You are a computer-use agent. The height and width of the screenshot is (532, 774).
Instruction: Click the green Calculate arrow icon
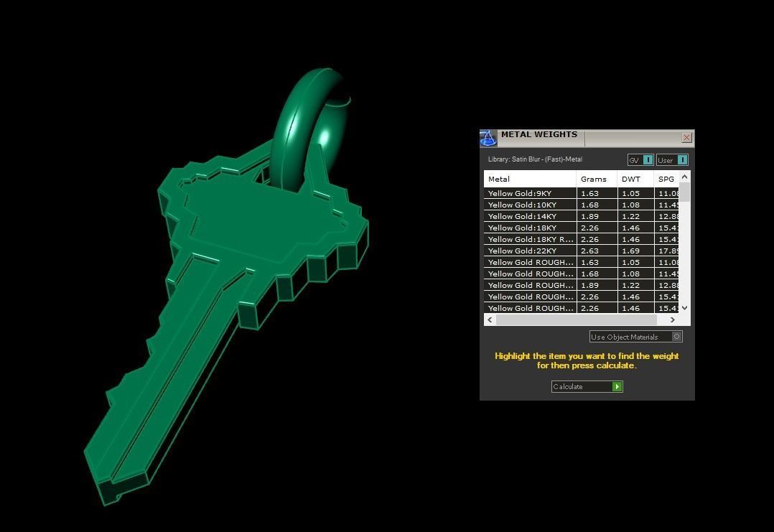tap(617, 386)
